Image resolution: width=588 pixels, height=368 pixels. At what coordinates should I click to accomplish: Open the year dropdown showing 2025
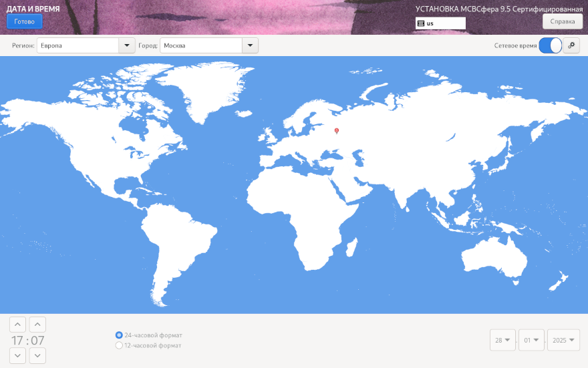click(x=563, y=340)
